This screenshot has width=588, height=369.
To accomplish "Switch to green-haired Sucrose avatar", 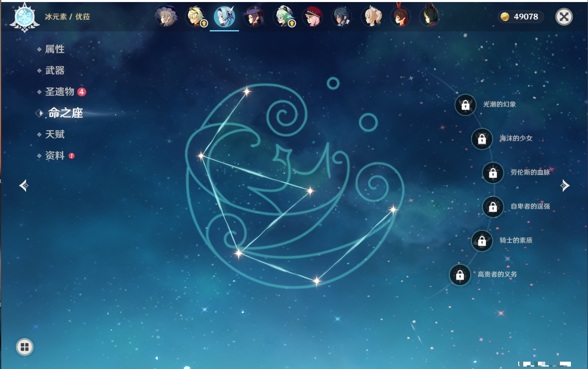I will coord(283,17).
